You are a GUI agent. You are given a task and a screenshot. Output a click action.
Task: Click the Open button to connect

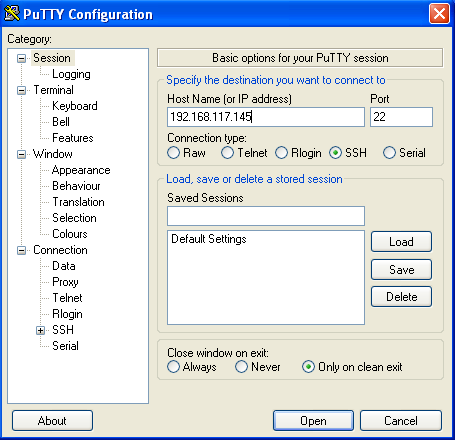coord(313,421)
